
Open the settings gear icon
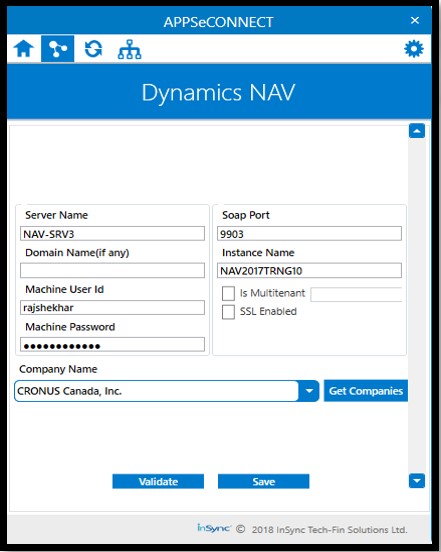click(x=414, y=49)
